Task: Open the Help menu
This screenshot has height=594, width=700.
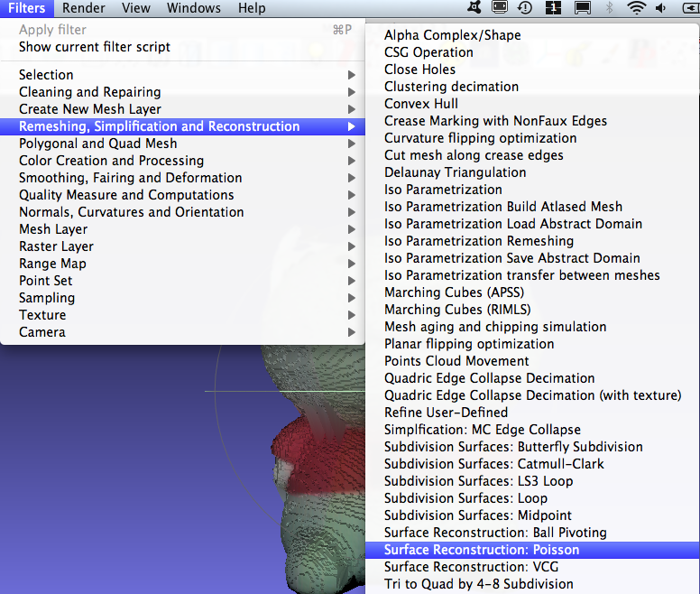Action: click(252, 8)
